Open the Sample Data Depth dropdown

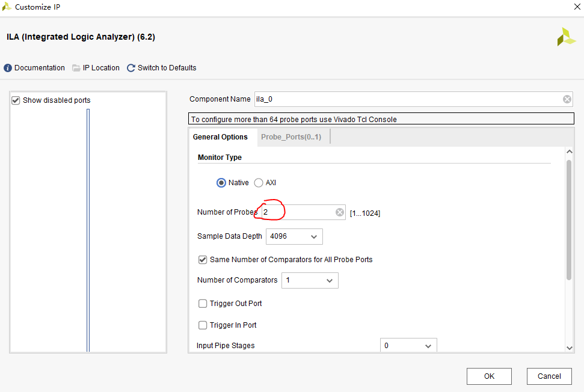tap(294, 237)
